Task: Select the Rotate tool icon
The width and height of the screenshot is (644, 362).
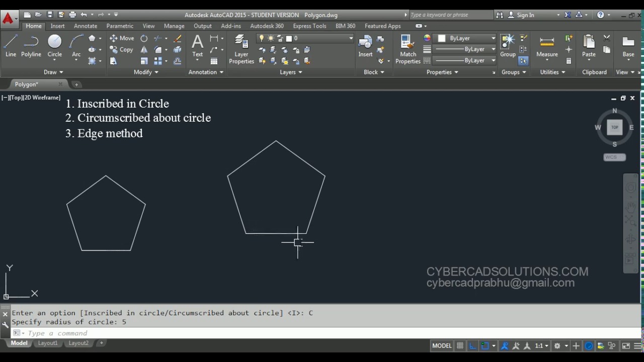Action: click(144, 38)
